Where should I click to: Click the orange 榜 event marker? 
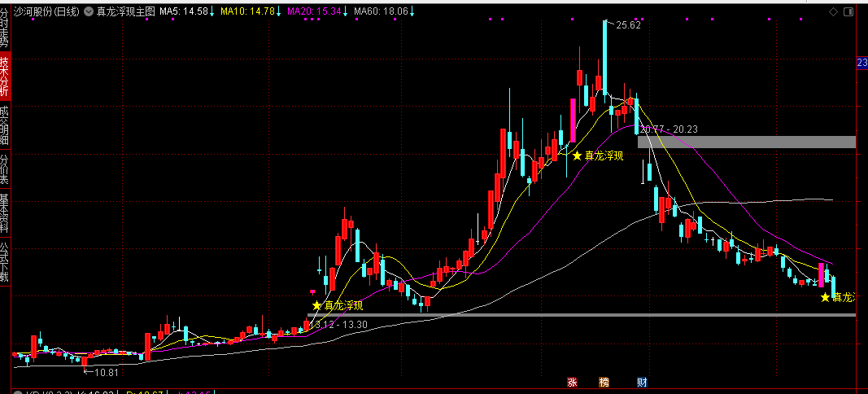604,382
